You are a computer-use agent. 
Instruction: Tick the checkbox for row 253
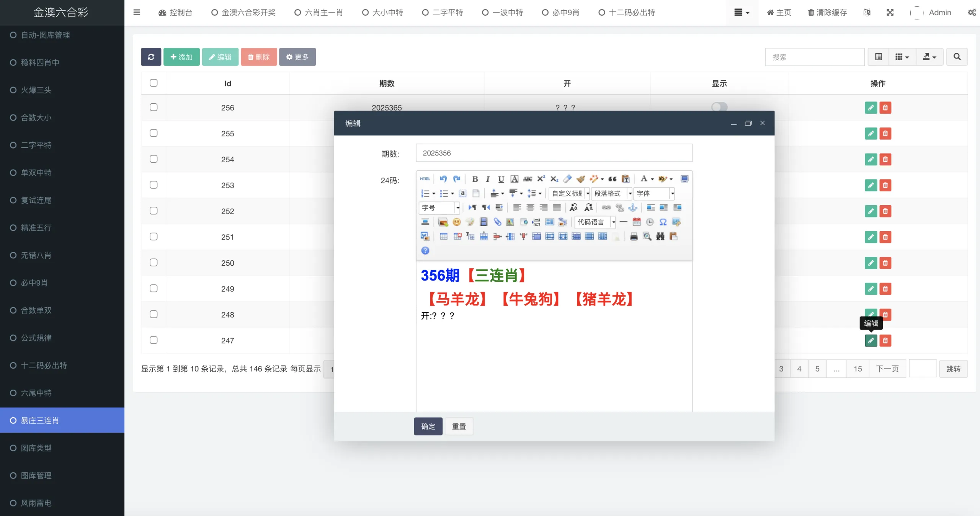(x=154, y=185)
